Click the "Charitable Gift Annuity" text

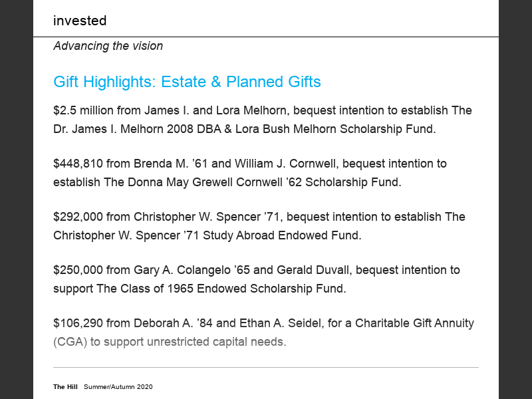tap(414, 323)
